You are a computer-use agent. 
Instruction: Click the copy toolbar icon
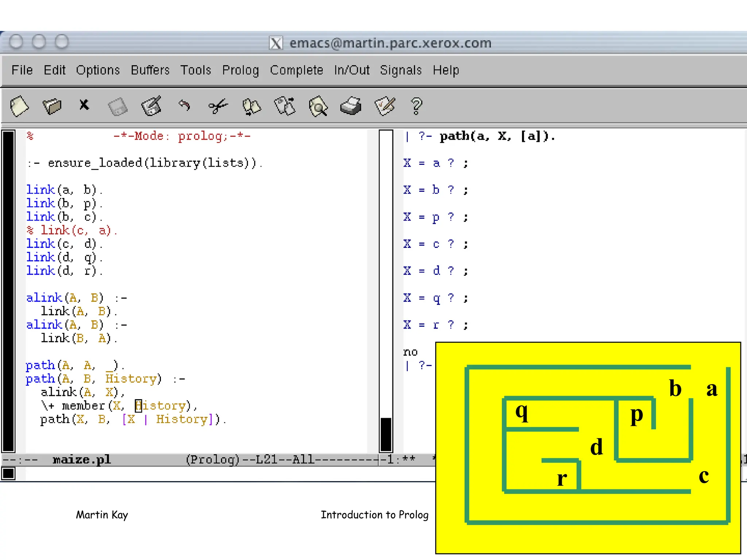(x=251, y=107)
